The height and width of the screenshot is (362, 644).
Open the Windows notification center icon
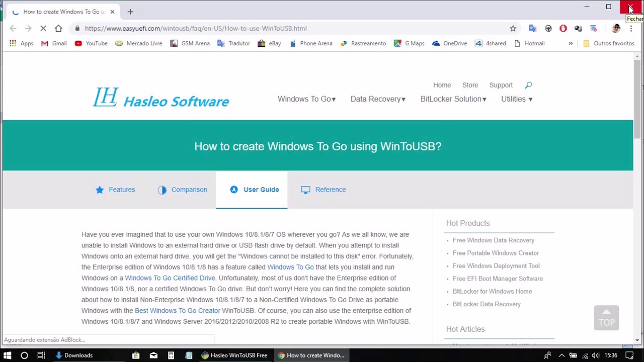pos(629,355)
